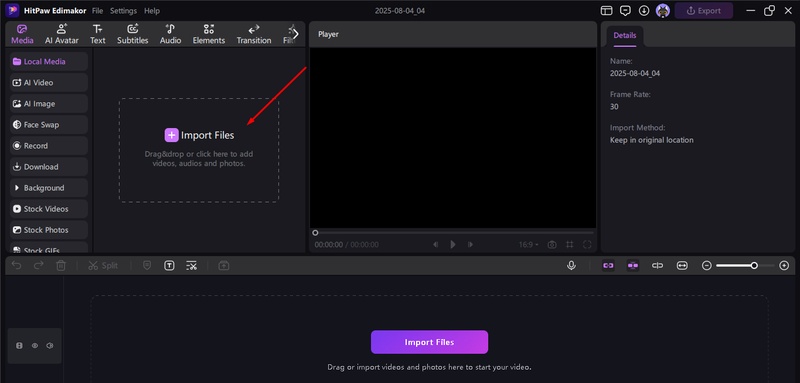The width and height of the screenshot is (800, 383).
Task: Start voiceover with the microphone icon
Action: [x=571, y=266]
